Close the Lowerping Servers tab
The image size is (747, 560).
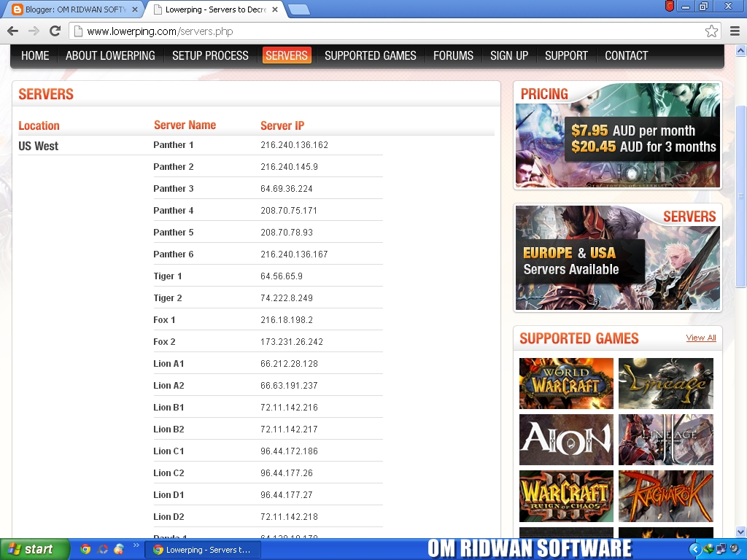point(275,9)
